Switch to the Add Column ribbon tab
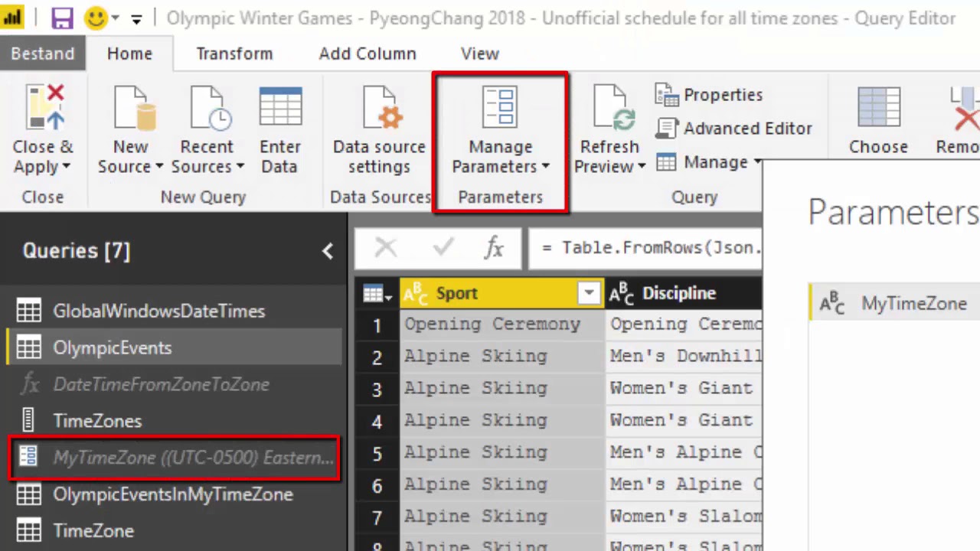The height and width of the screenshot is (551, 980). (x=367, y=54)
